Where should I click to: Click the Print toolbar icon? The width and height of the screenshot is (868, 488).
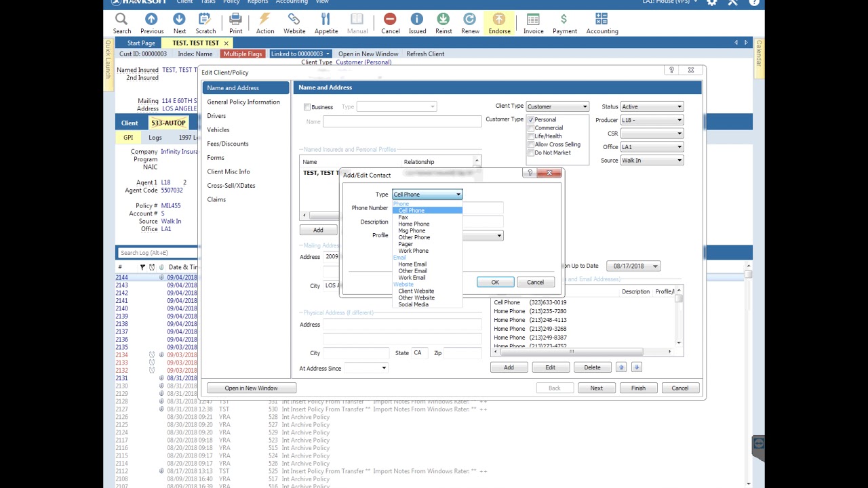click(235, 22)
